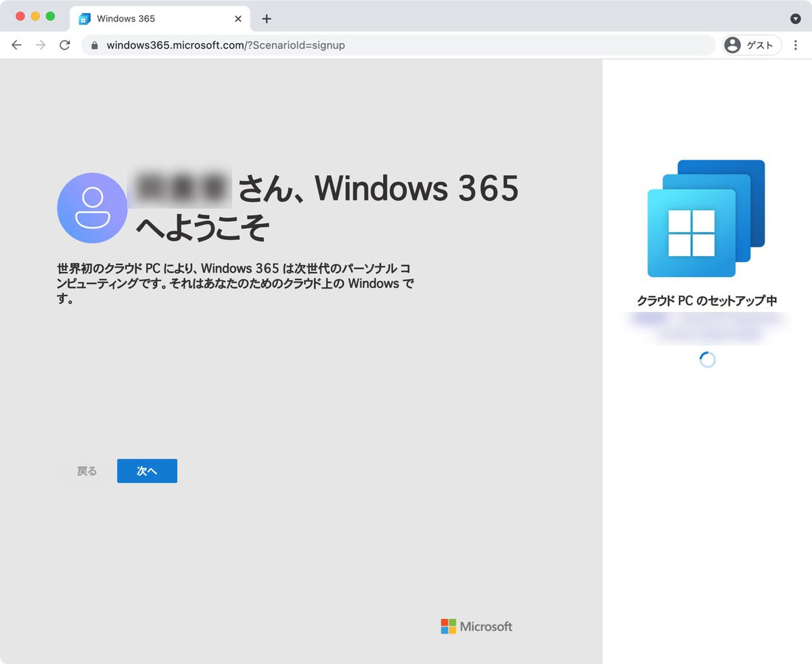
Task: Click the 世界初のクラウド PC description paragraph
Action: 235,283
